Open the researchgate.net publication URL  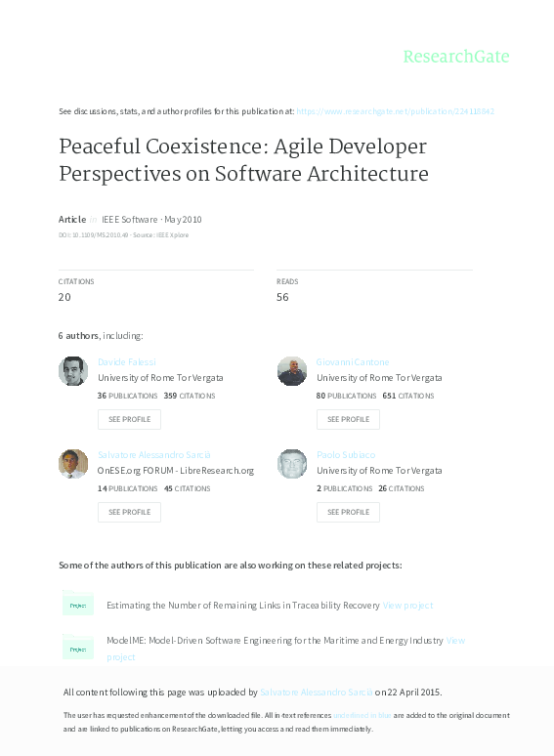coord(395,111)
